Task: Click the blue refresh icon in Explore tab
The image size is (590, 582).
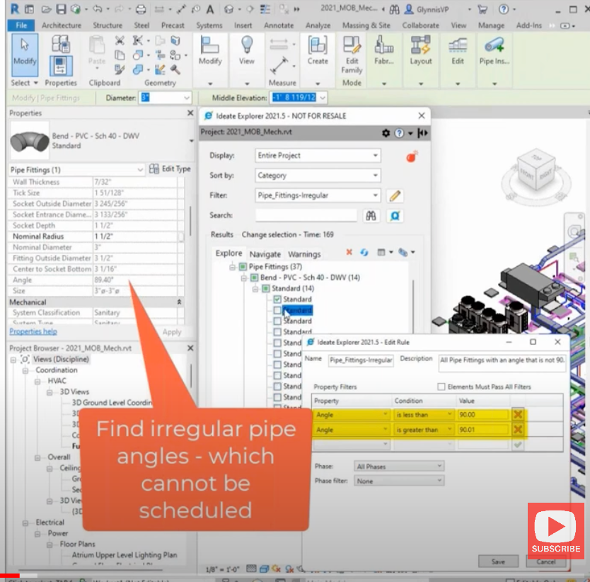Action: tap(364, 252)
